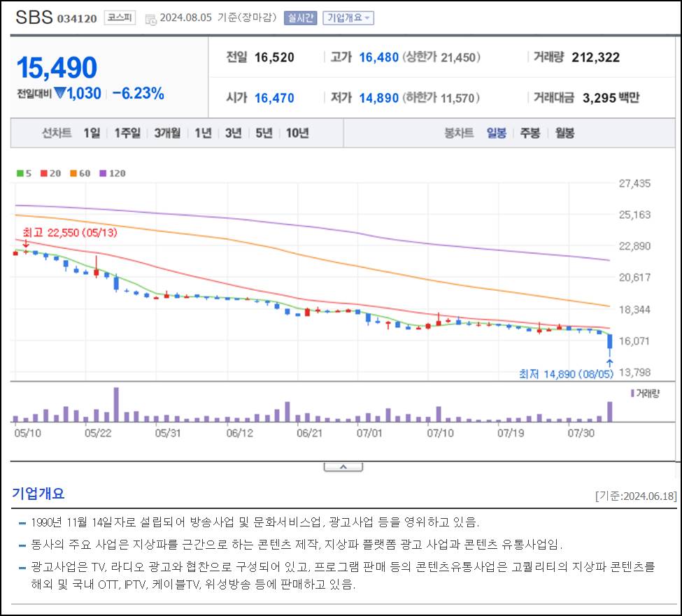The height and width of the screenshot is (616, 682).
Task: Click the 거래량 volume legend label
Action: click(x=645, y=394)
